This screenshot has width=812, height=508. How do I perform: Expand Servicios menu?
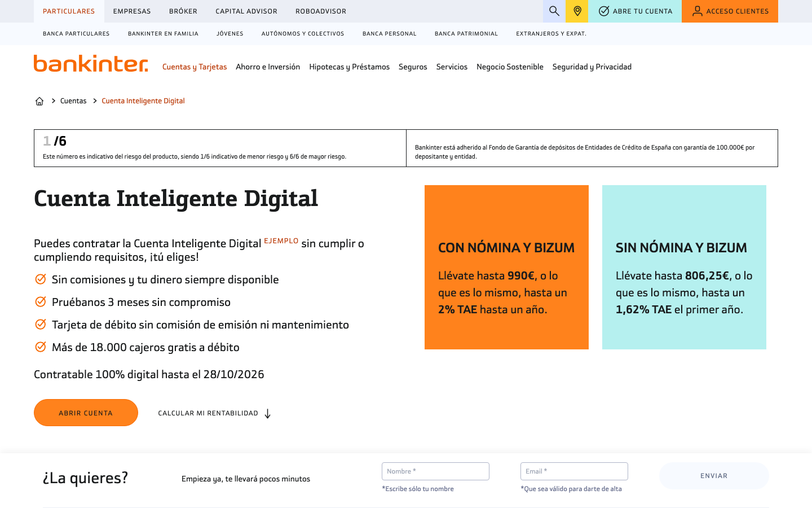(452, 67)
